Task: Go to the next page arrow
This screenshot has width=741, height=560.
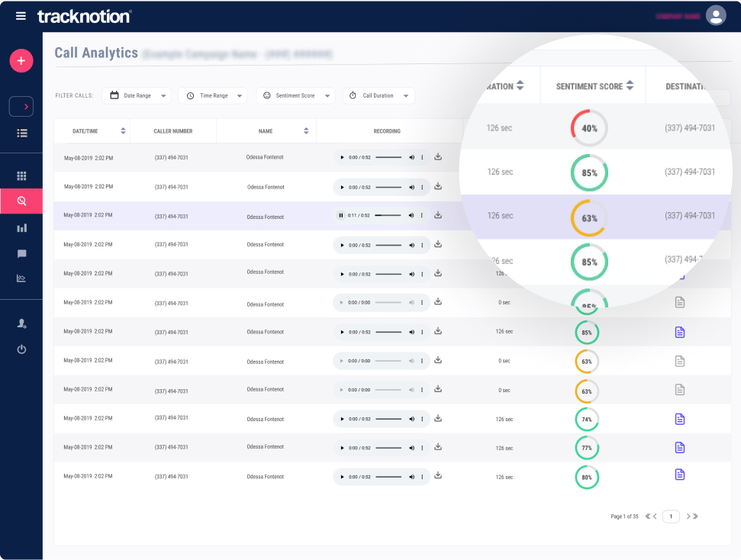Action: tap(688, 517)
